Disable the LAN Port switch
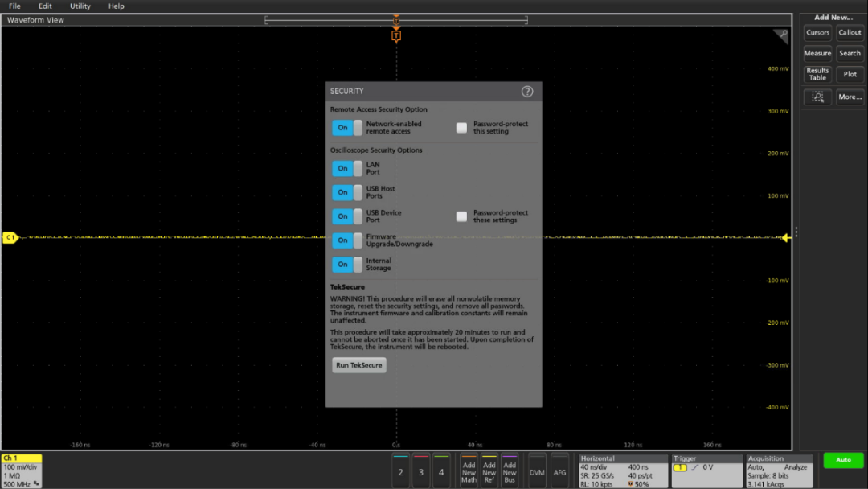868x489 pixels. (x=347, y=168)
